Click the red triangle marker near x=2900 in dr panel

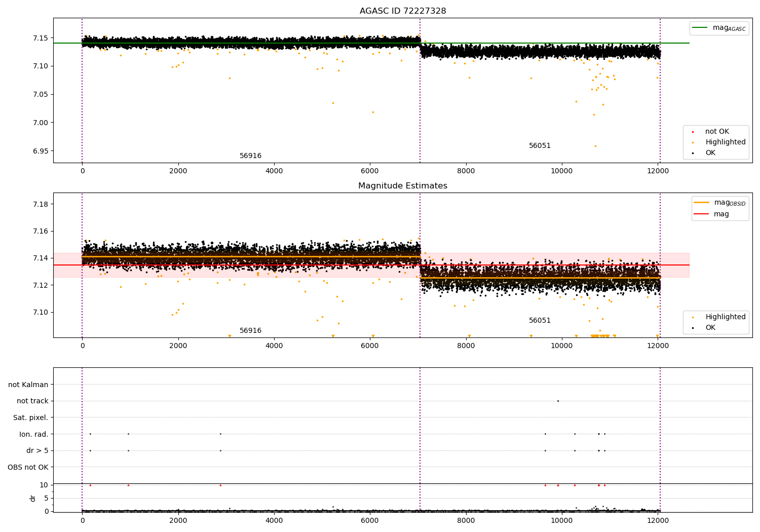(x=220, y=485)
